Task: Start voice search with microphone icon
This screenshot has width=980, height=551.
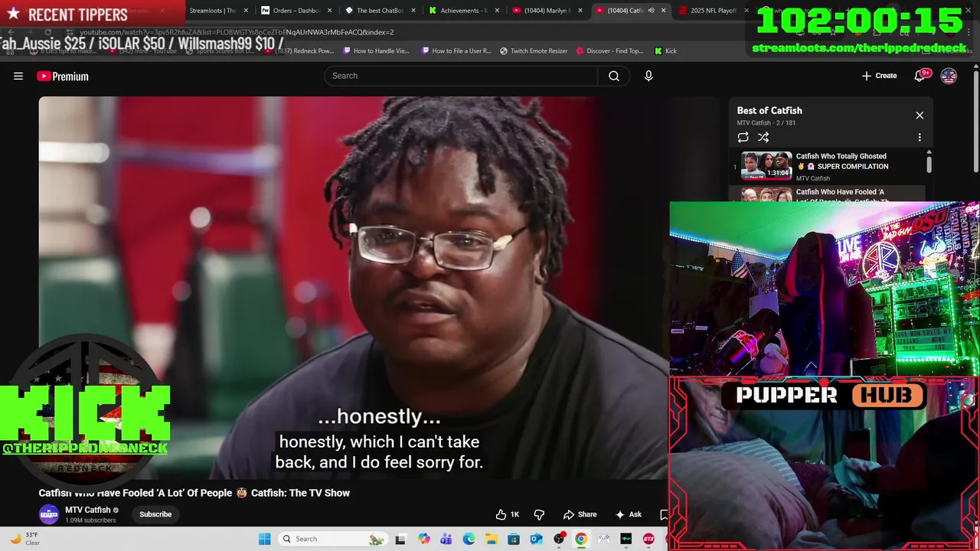Action: tap(648, 76)
